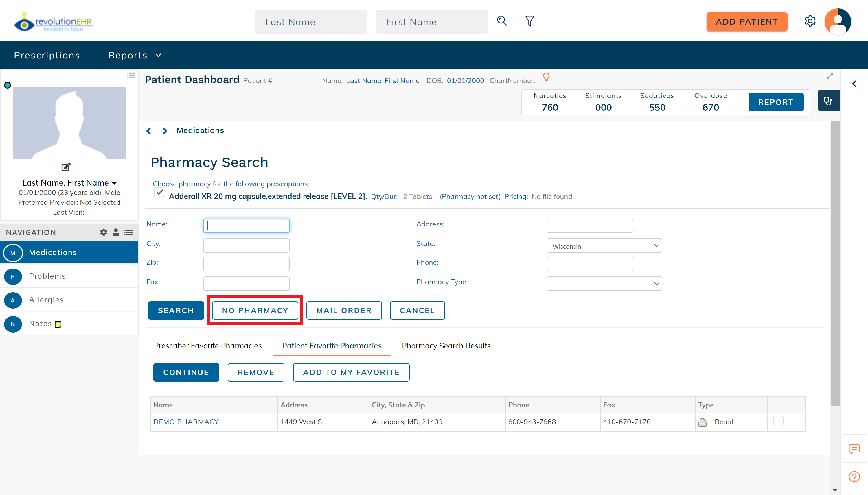Click the MAIL ORDER button
This screenshot has width=868, height=495.
point(344,311)
